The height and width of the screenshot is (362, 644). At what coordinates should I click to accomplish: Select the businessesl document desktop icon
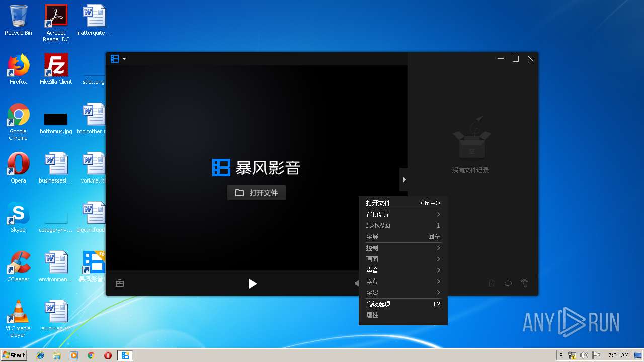(56, 168)
